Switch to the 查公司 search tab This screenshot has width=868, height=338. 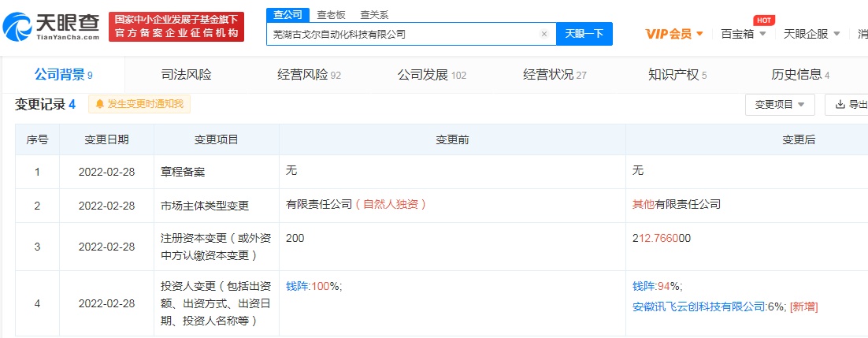pos(287,15)
